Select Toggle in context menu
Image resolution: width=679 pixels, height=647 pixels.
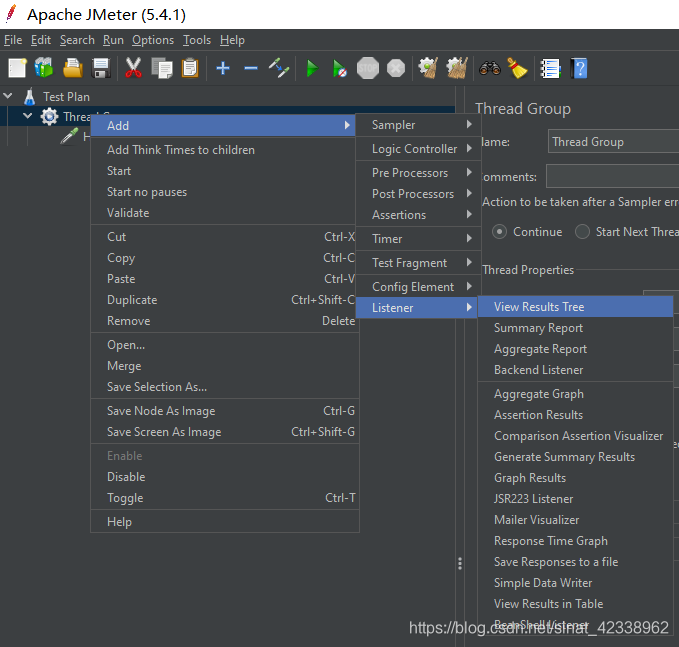(225, 498)
